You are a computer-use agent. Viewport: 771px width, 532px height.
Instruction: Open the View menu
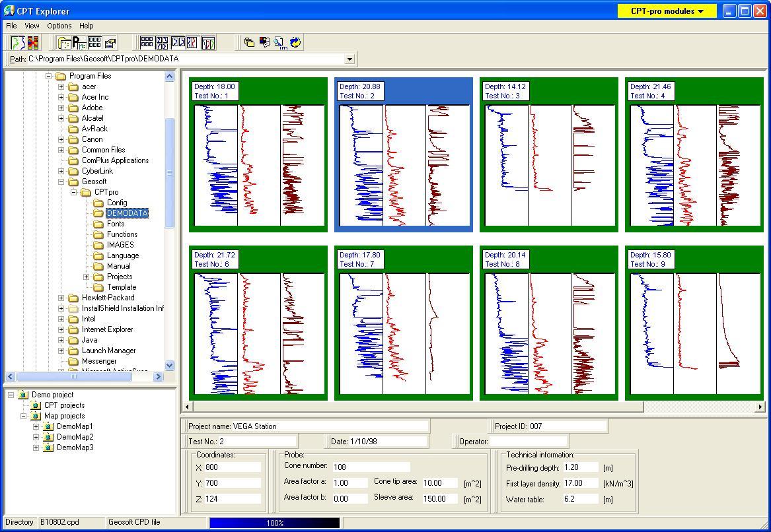click(x=32, y=26)
